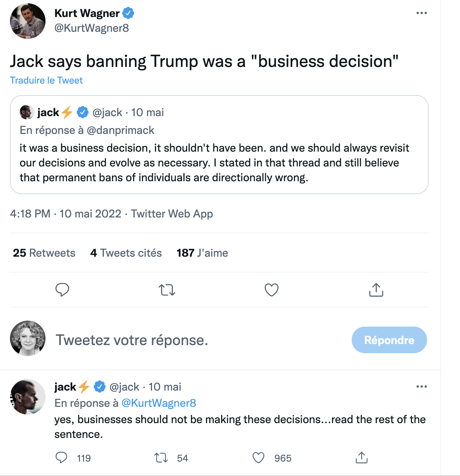This screenshot has width=460, height=476.
Task: Click Traduire le Tweet link
Action: [x=46, y=80]
